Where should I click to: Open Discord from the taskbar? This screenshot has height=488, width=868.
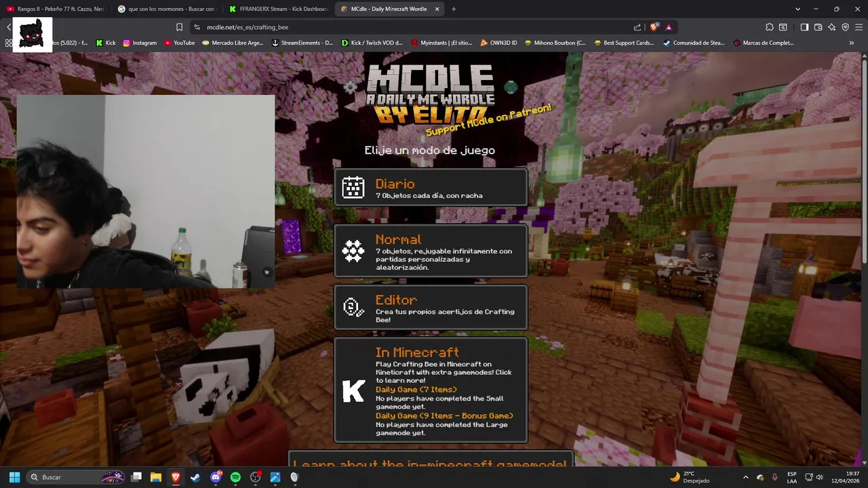click(x=216, y=477)
